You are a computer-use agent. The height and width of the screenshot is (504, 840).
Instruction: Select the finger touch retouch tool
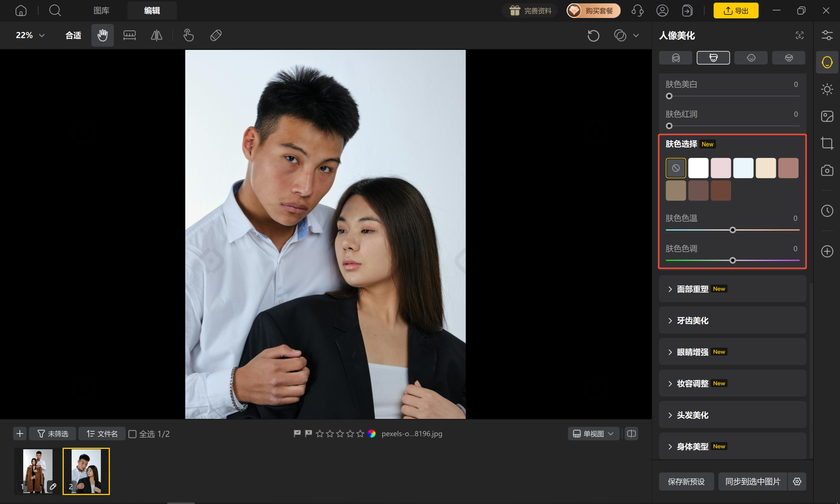click(189, 35)
